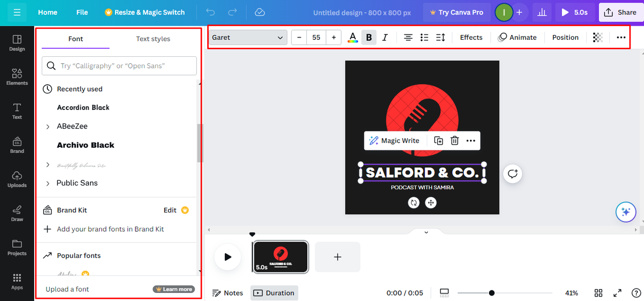Play the 5.0s presentation preview
The image size is (644, 301).
point(575,12)
